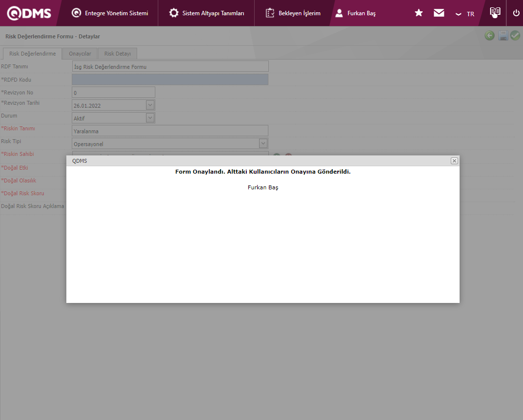Click the favorites star icon

(x=419, y=13)
